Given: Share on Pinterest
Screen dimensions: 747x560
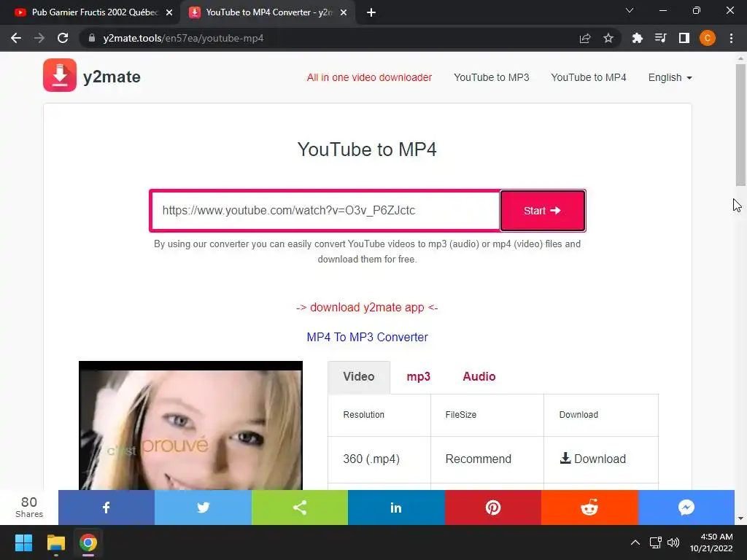Looking at the screenshot, I should (493, 507).
